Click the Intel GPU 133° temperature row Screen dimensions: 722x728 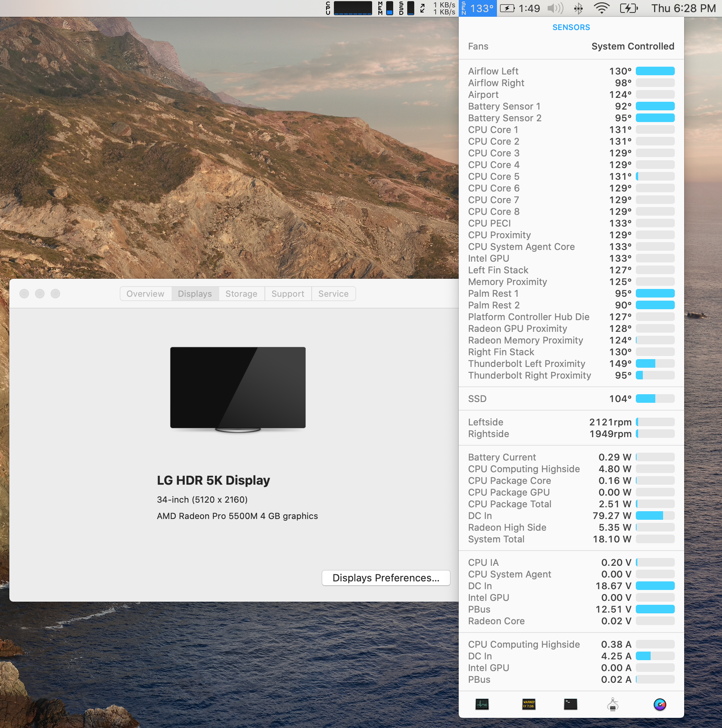[x=571, y=258]
